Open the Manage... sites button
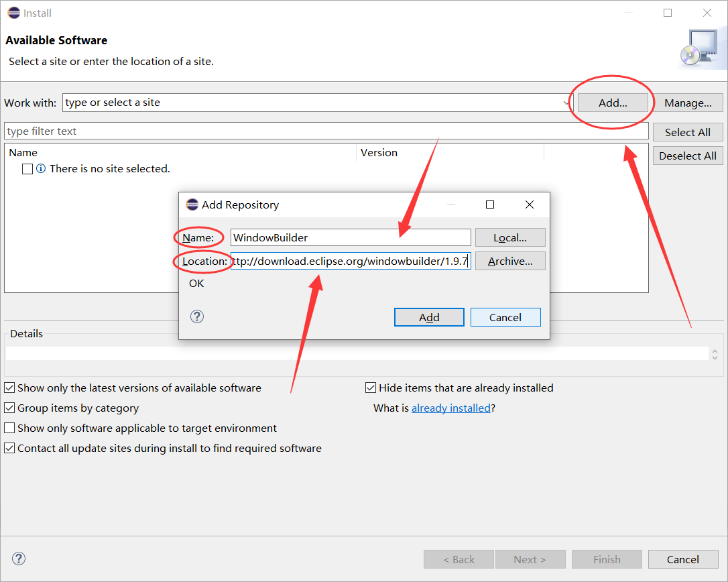The width and height of the screenshot is (728, 582). (688, 103)
